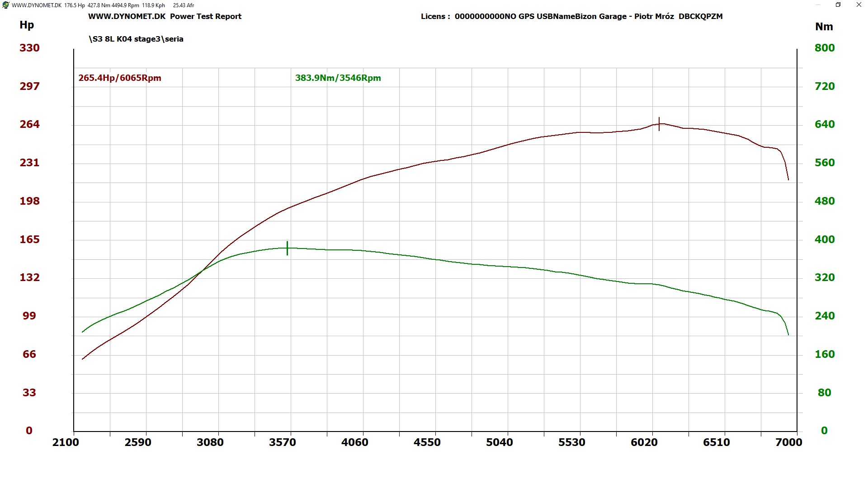Click the peak power marker on red curve

coord(659,124)
